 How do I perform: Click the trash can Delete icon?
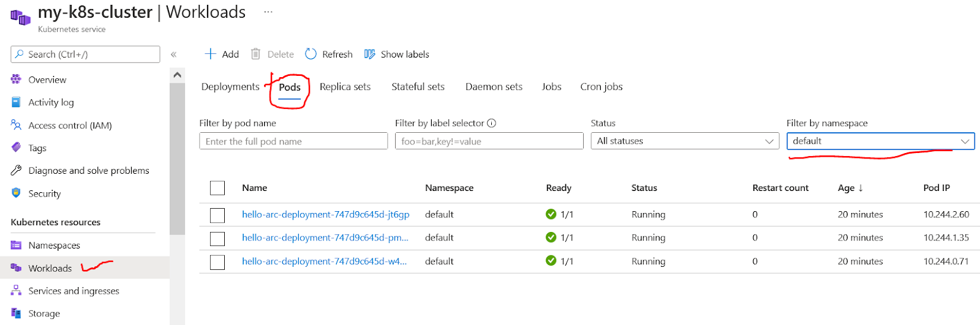(255, 54)
